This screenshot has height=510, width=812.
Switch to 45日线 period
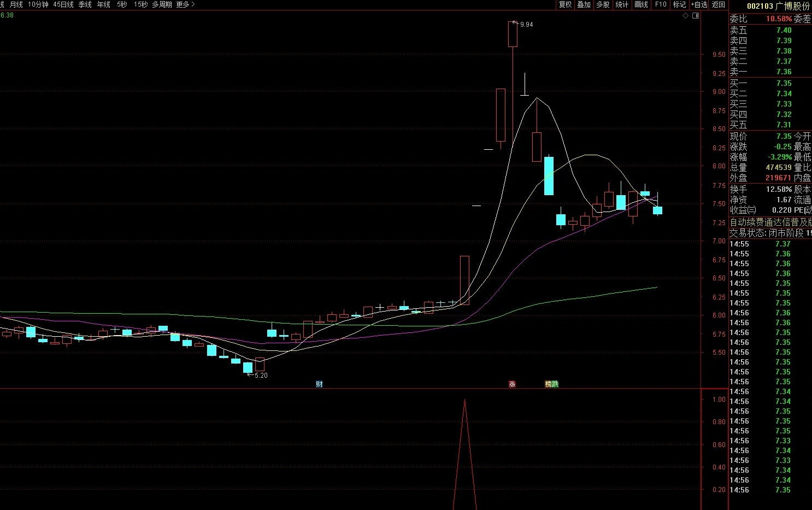63,4
